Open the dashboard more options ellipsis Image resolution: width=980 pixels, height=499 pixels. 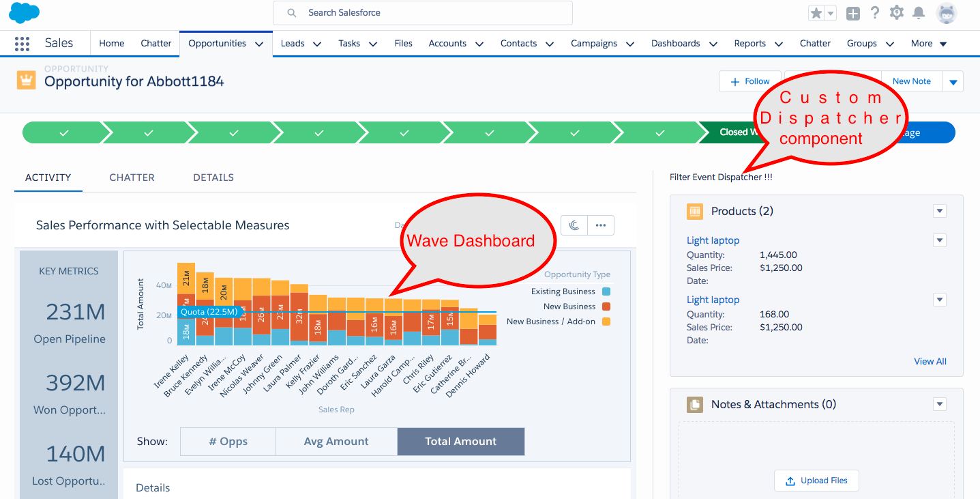pyautogui.click(x=601, y=225)
